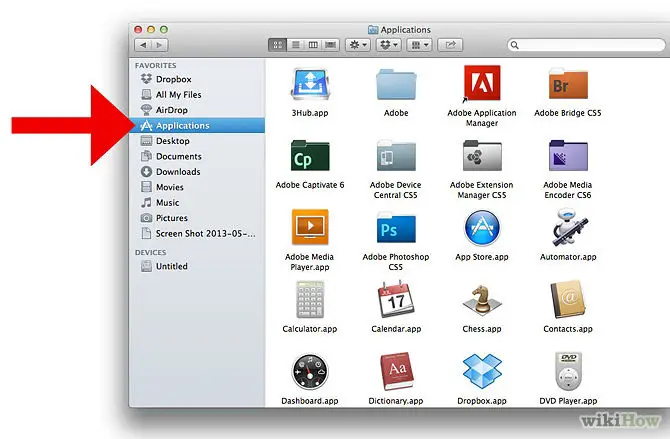Switch to list view
Viewport: 670px width, 439px height.
[x=295, y=44]
